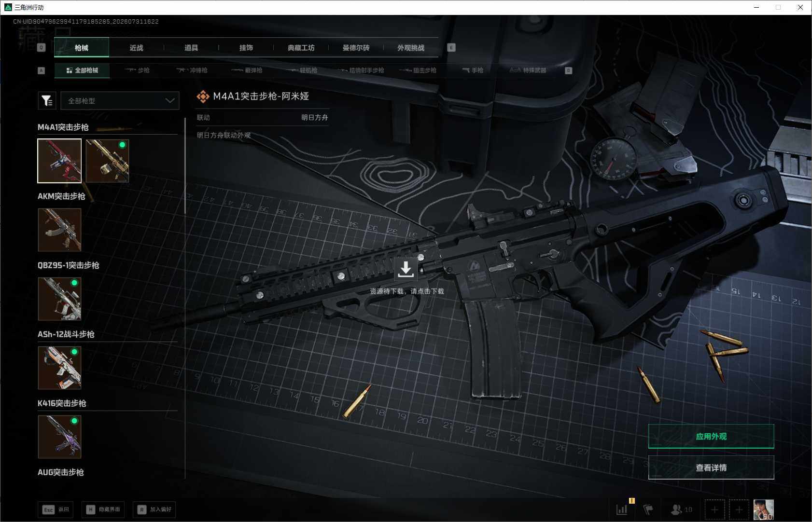Select the 特殊武器 special weapons category

(x=528, y=70)
